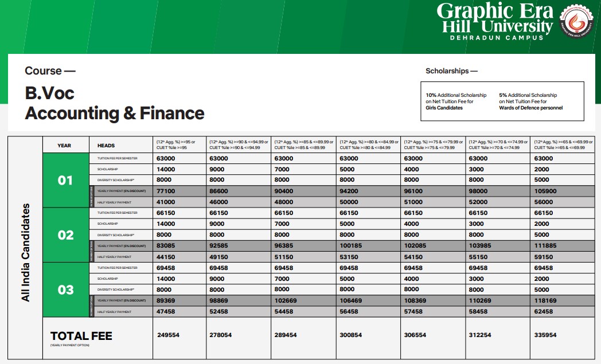
Task: Click total fee value 306554
Action: point(415,335)
